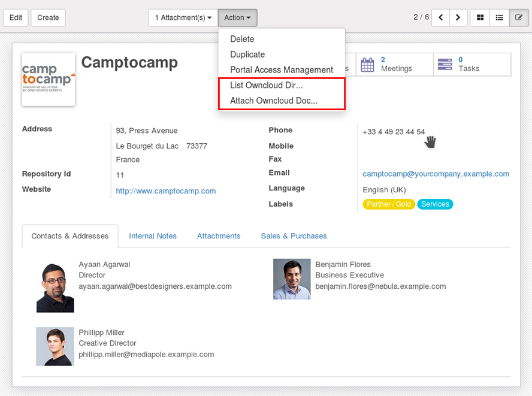Switch to form view icon
The height and width of the screenshot is (396, 532).
click(519, 17)
